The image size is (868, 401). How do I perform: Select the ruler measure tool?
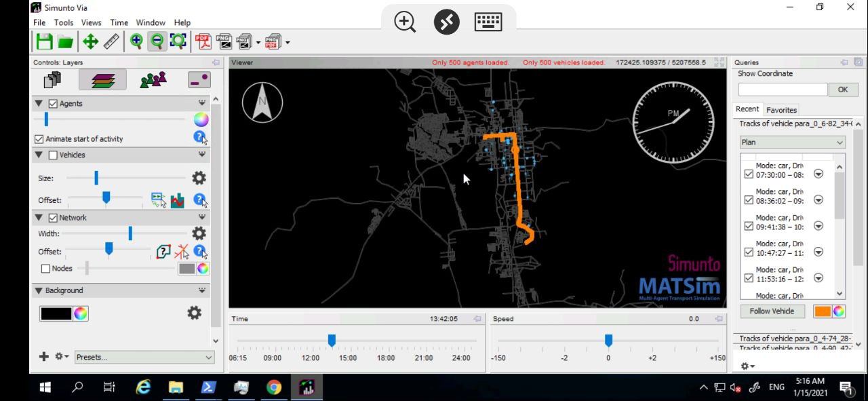[x=111, y=42]
